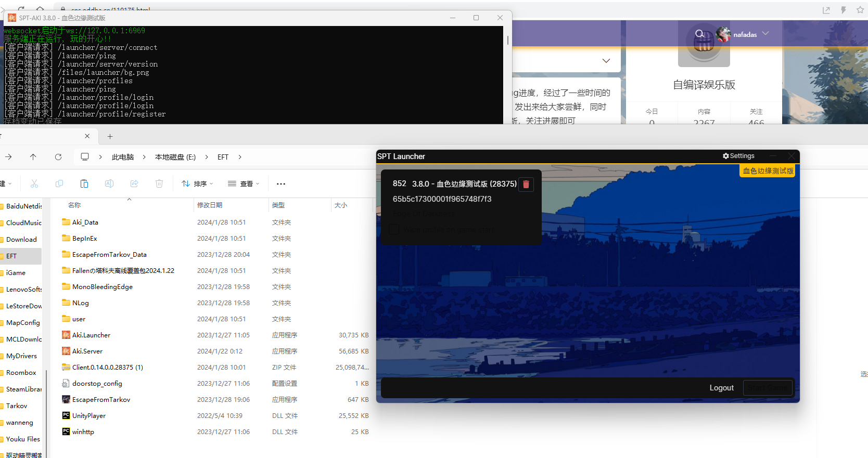Click the search magnifier on the webpage

tap(700, 34)
